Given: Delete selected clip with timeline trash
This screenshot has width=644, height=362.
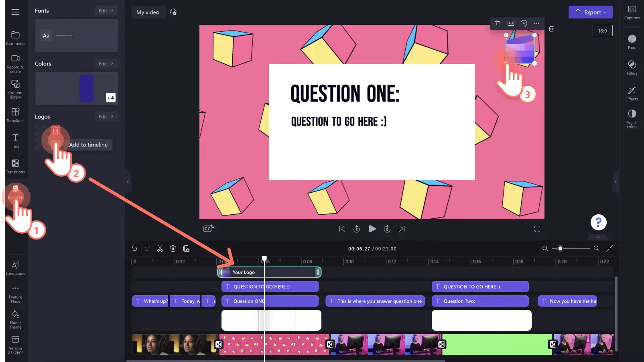Looking at the screenshot, I should [173, 248].
